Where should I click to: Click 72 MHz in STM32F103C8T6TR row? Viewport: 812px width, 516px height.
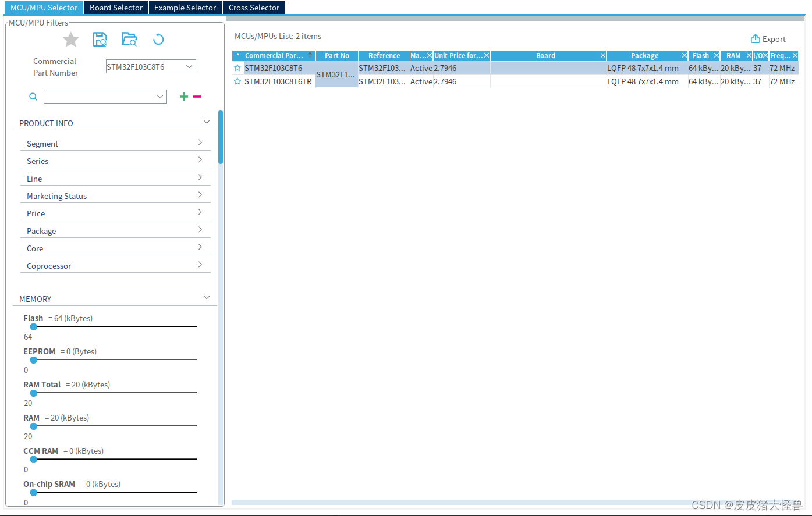(x=782, y=81)
